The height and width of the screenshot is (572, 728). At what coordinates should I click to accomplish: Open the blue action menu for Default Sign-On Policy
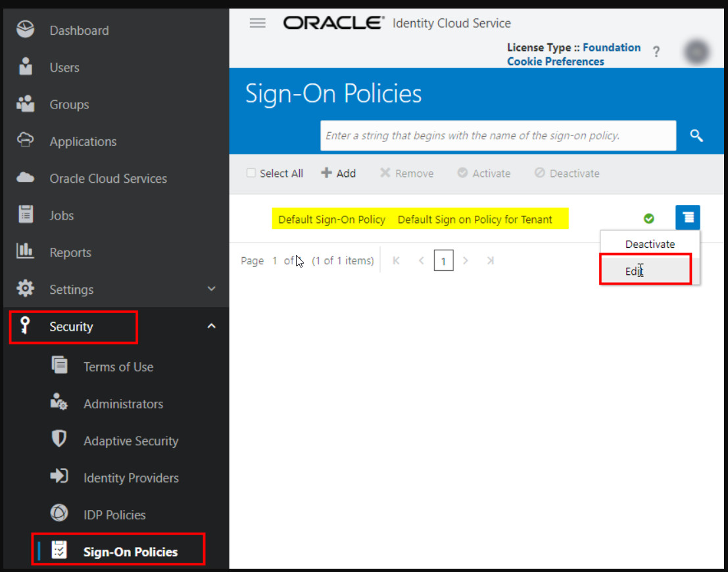tap(688, 217)
